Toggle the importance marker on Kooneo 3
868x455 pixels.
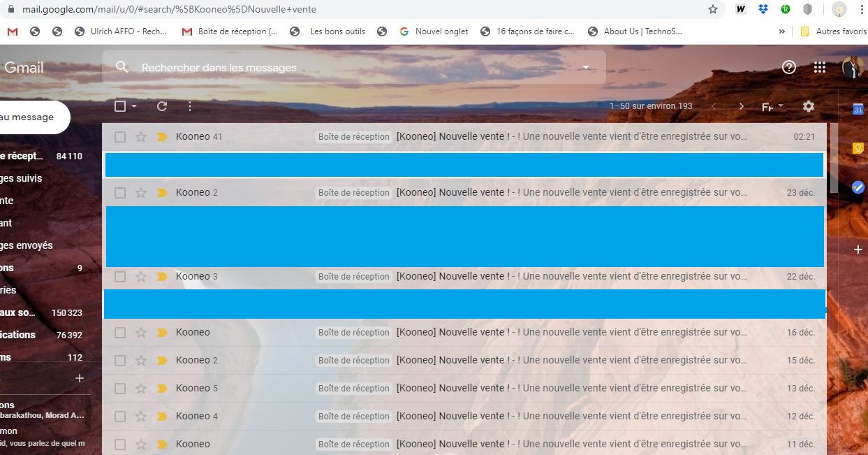[162, 276]
